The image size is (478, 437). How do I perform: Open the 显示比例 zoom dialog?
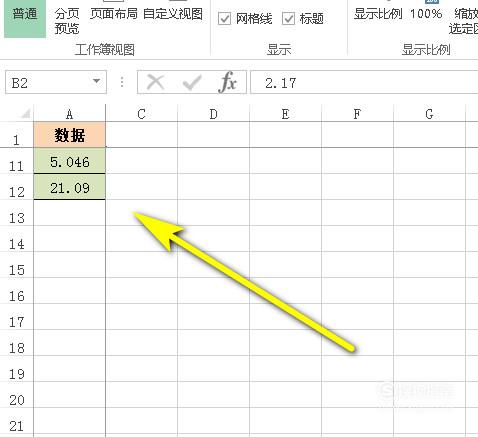click(x=378, y=14)
